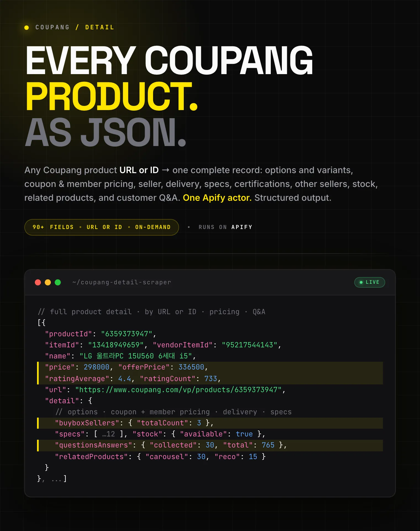
Task: Click the green maximize dot in terminal
Action: [x=58, y=282]
